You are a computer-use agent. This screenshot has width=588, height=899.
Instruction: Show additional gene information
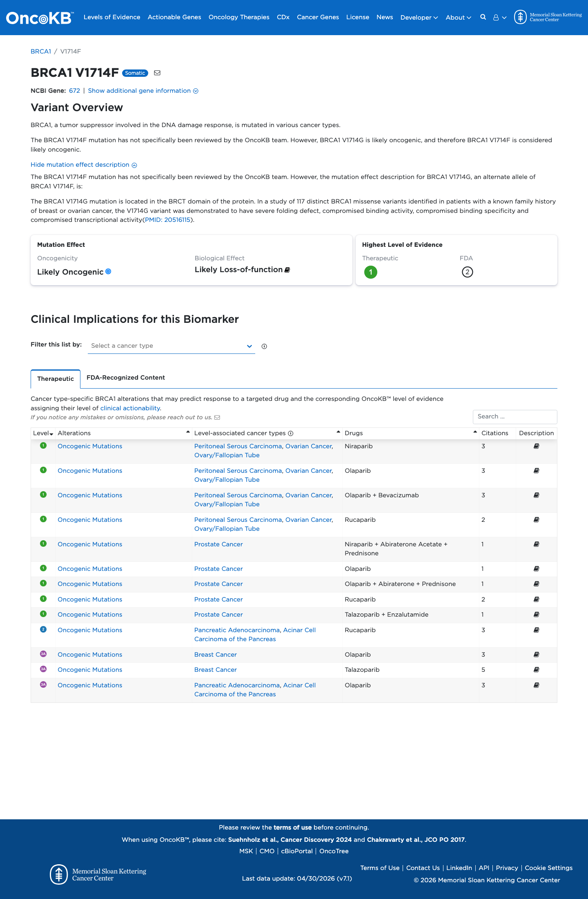[143, 91]
